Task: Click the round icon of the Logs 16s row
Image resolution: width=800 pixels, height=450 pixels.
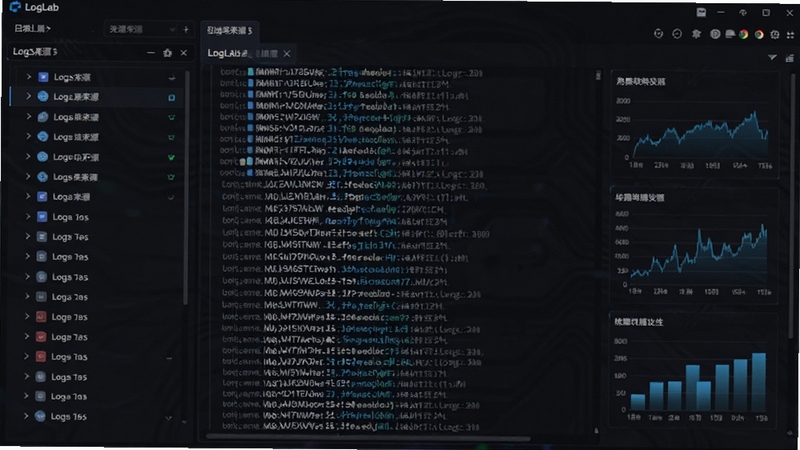Action: (40, 416)
